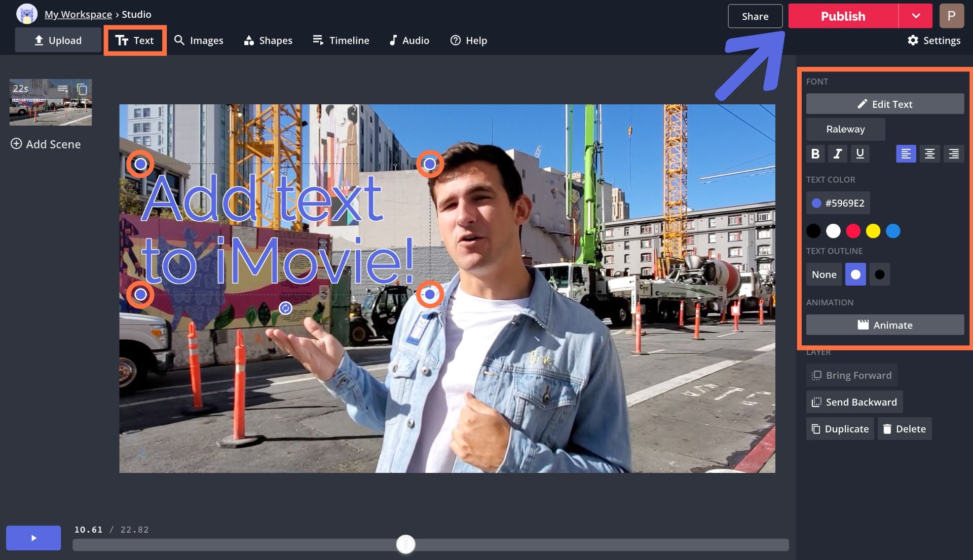973x560 pixels.
Task: Click the Animate button
Action: [884, 325]
